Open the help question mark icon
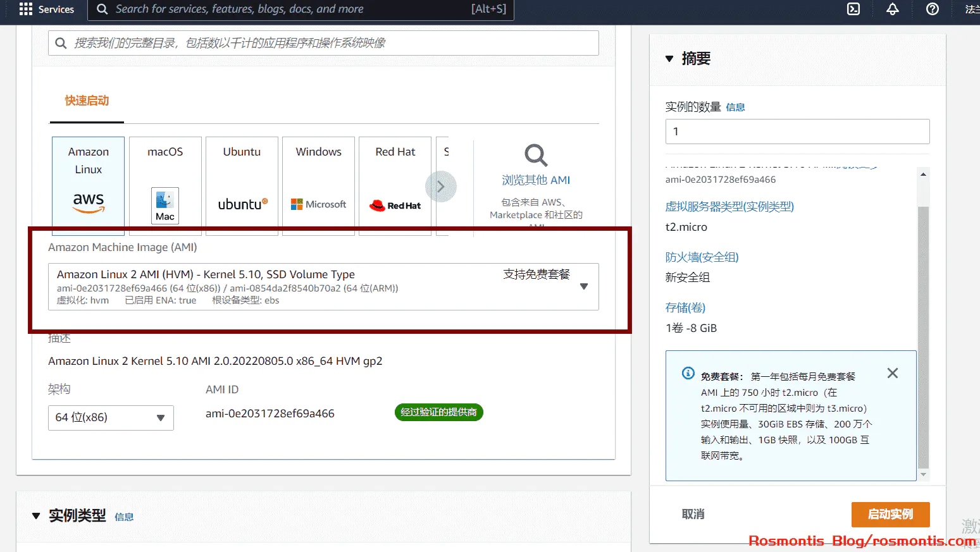Screen dimensions: 980x552 coord(933,9)
